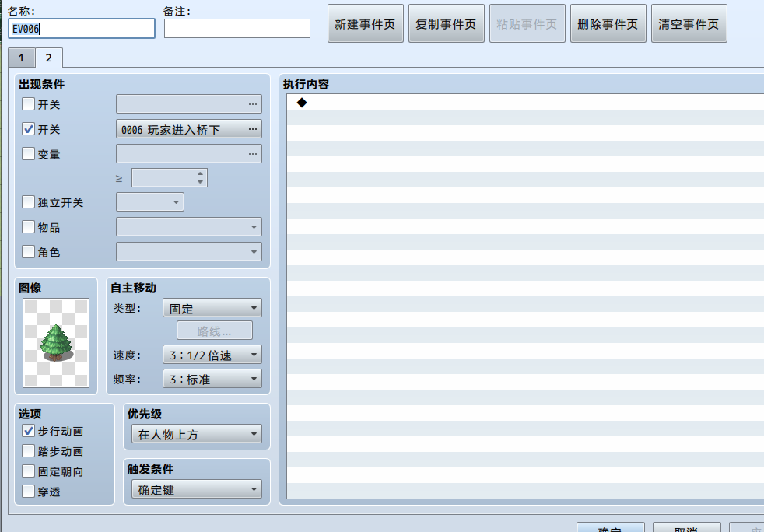Open the 频率 dropdown showing 标准

coord(212,379)
